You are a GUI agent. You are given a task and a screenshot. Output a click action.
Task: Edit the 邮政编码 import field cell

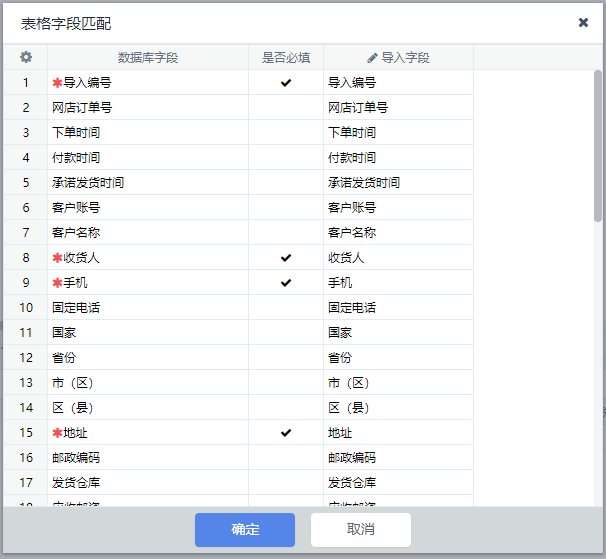click(398, 458)
